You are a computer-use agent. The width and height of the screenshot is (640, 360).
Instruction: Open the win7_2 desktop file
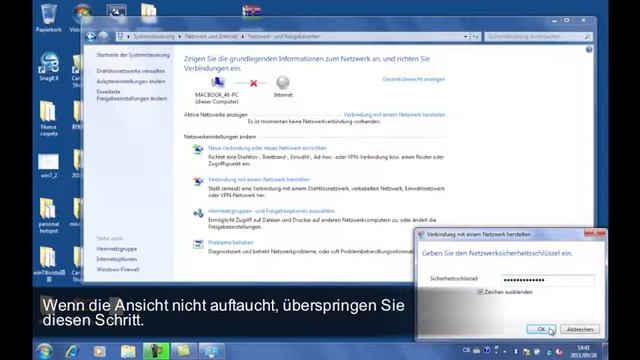[49, 166]
